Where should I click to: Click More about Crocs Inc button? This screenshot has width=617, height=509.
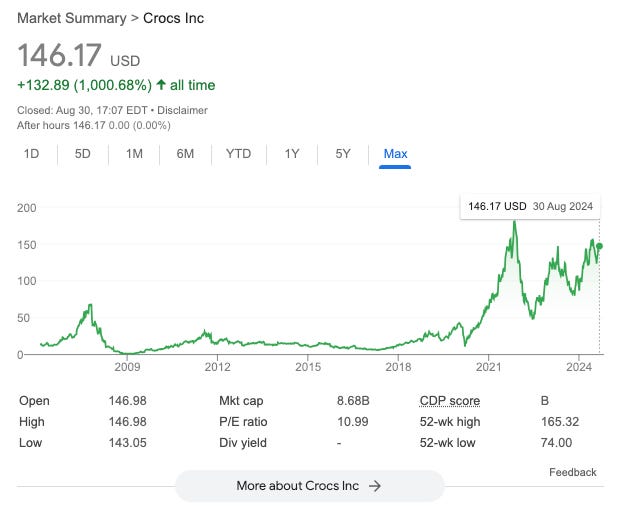pos(309,486)
